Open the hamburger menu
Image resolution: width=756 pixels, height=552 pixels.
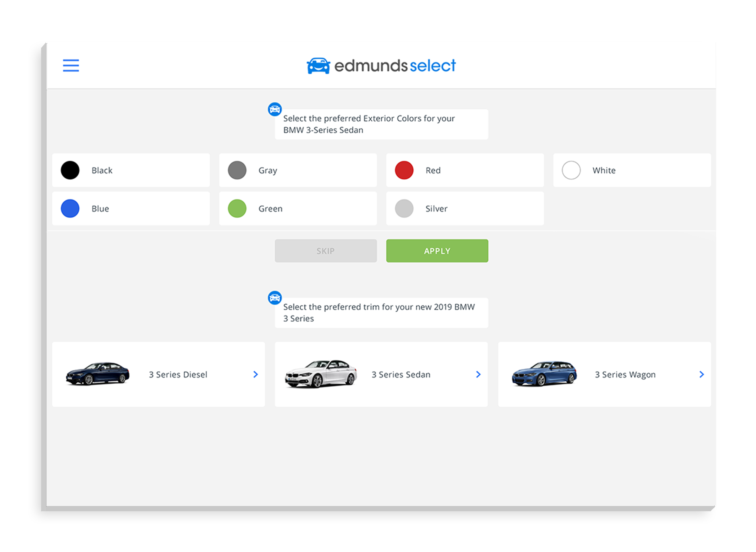pos(71,66)
